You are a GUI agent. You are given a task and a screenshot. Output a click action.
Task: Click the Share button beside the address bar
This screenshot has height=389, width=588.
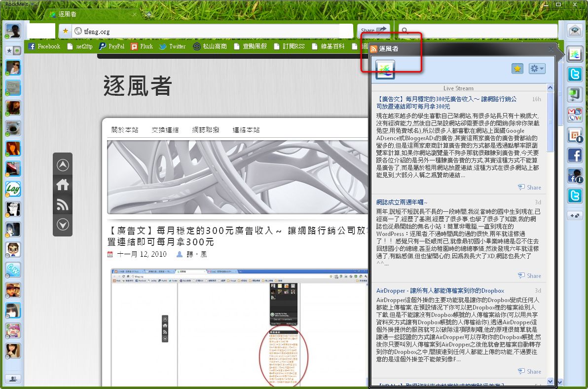(373, 31)
